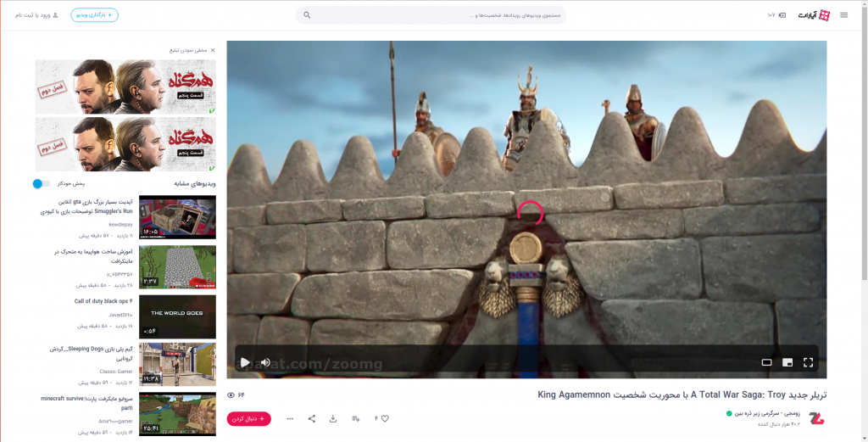Share the video
Image resolution: width=868 pixels, height=442 pixels.
311,418
